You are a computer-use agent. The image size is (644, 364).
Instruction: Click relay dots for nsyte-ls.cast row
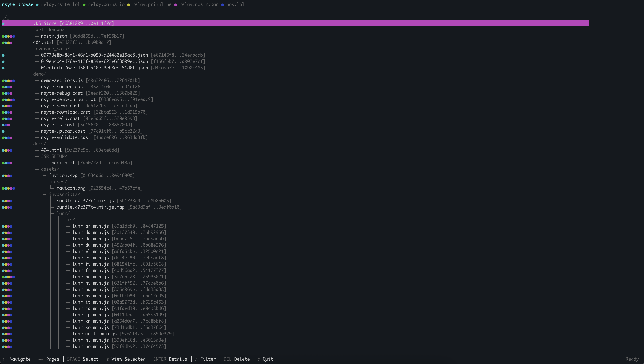coord(6,125)
